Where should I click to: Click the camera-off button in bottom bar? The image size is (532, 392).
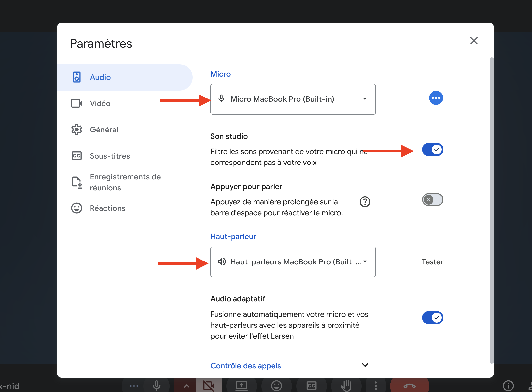209,385
